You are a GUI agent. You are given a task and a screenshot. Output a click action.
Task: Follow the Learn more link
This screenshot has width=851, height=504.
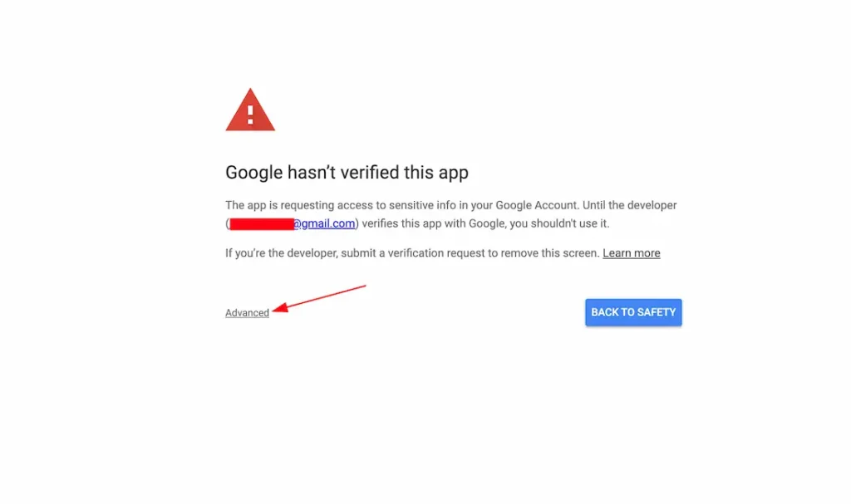pyautogui.click(x=631, y=253)
